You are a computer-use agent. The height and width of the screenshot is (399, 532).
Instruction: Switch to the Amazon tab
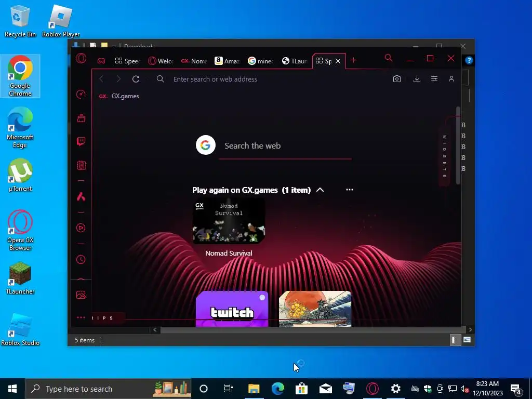[x=228, y=61]
